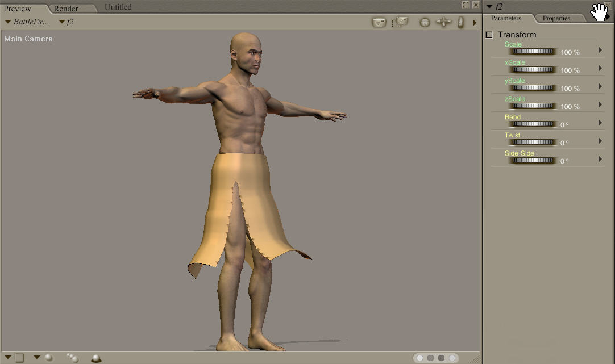
Task: Open the yScale parameter options arrow
Action: (600, 86)
